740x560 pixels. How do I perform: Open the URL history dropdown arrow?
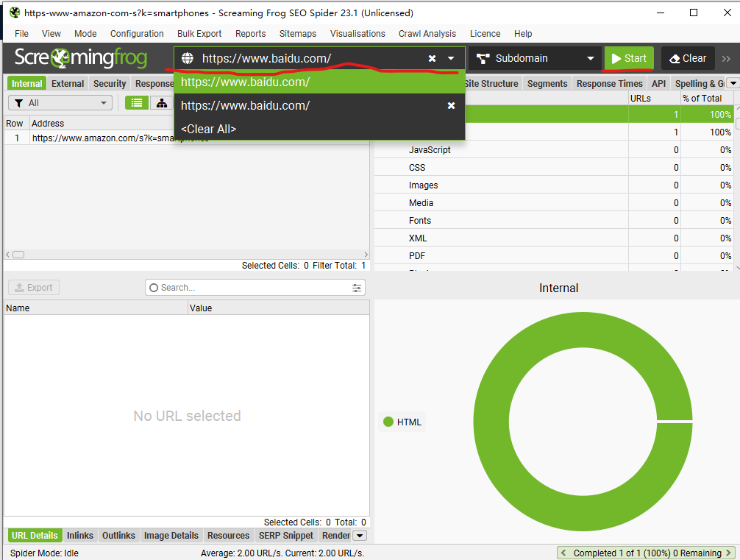(451, 59)
